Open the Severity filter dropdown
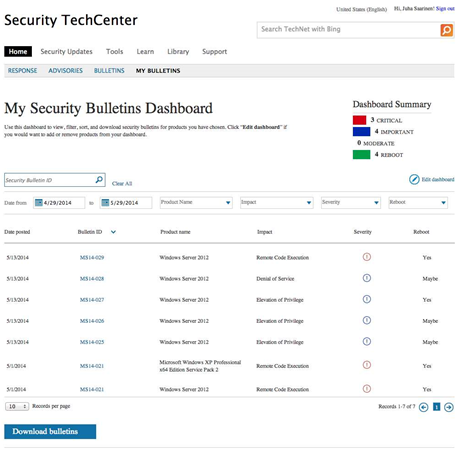Screen dimensions: 460x452 click(x=351, y=202)
